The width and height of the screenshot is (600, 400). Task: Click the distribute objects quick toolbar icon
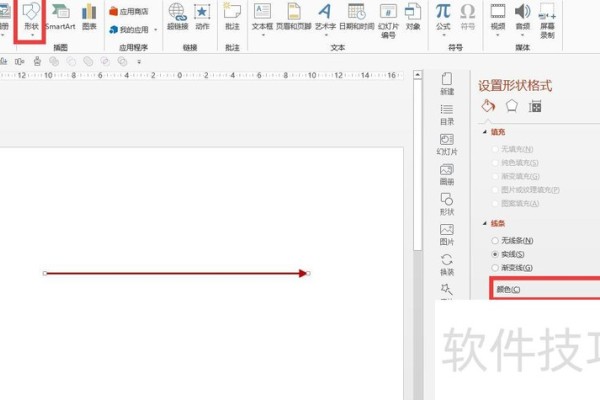20,61
